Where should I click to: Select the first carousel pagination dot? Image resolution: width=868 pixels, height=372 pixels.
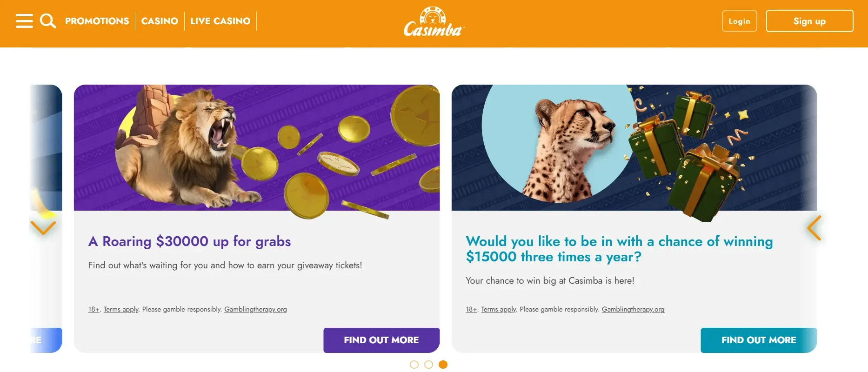(x=414, y=365)
